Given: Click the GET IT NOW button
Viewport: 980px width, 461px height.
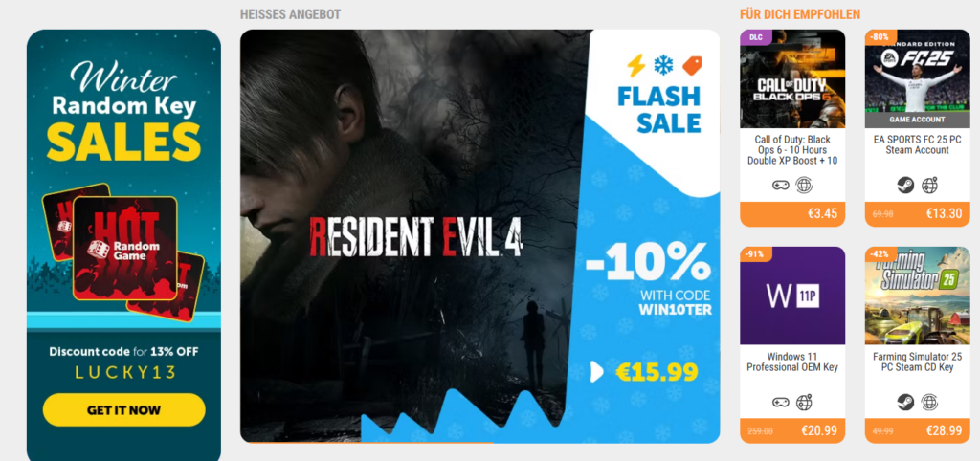Looking at the screenshot, I should [123, 410].
